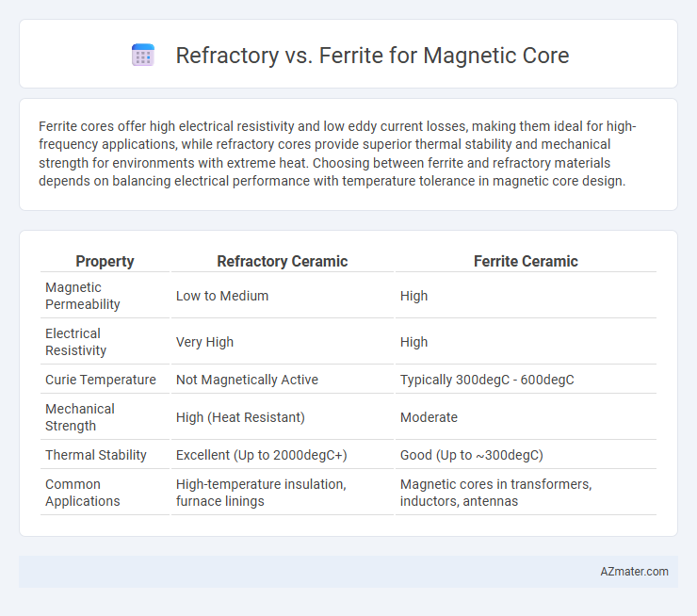Select the 'High' cell in Magnetic Permeability row
Viewport: 697px width, 616px height.
coord(413,296)
